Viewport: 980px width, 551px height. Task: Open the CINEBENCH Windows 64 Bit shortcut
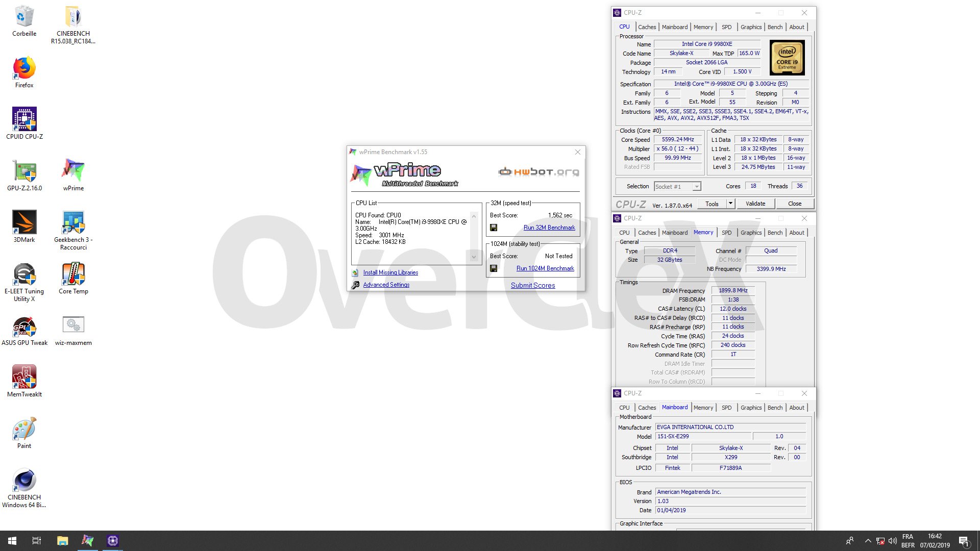24,488
